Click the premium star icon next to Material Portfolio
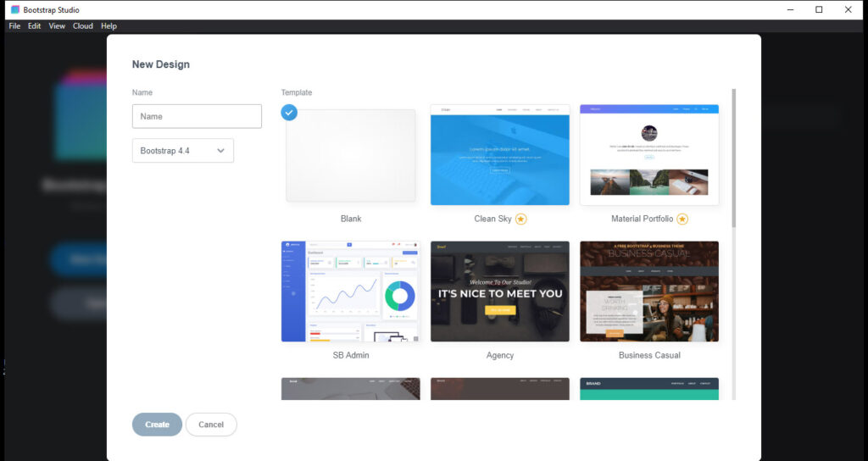The image size is (868, 461). pos(682,219)
